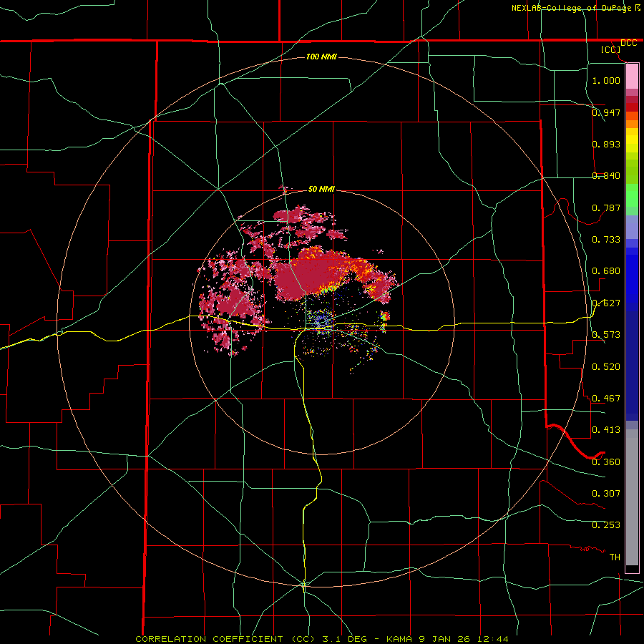Click the 50 NMI range ring label
Image resolution: width=644 pixels, height=644 pixels.
click(x=321, y=189)
